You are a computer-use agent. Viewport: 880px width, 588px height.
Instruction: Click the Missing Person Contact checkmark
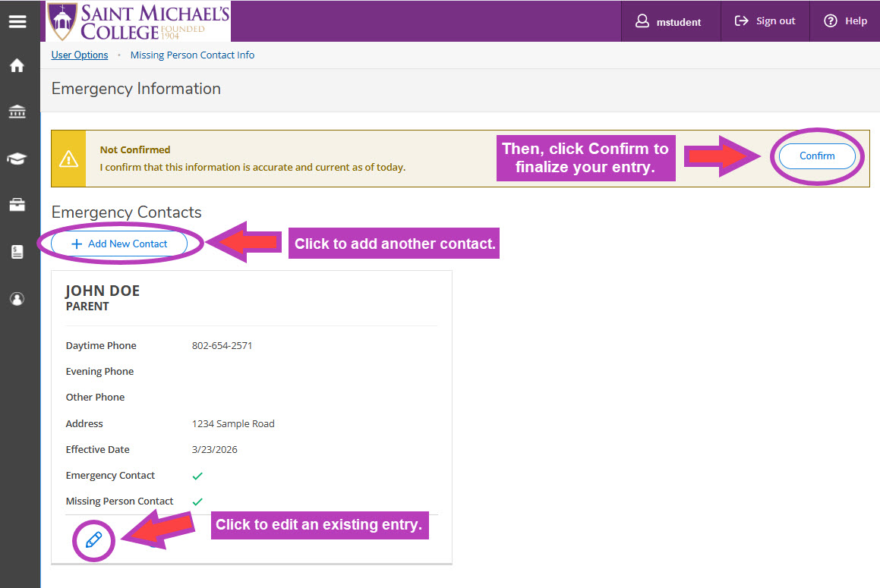[197, 502]
